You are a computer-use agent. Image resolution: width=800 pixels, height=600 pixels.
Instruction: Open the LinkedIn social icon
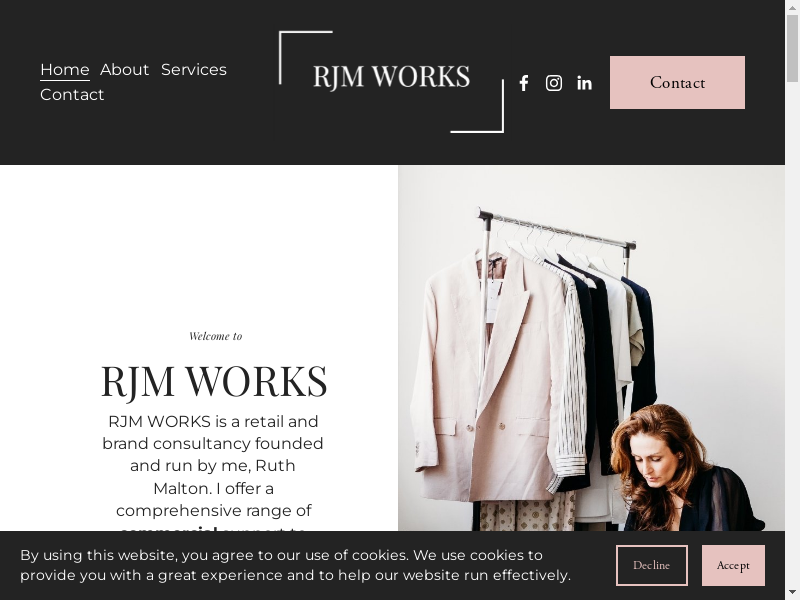coord(584,83)
